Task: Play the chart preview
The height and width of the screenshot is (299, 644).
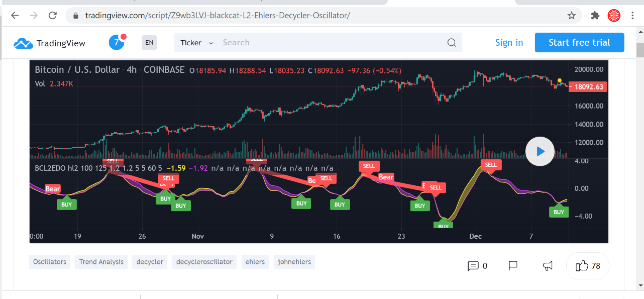Action: click(540, 151)
